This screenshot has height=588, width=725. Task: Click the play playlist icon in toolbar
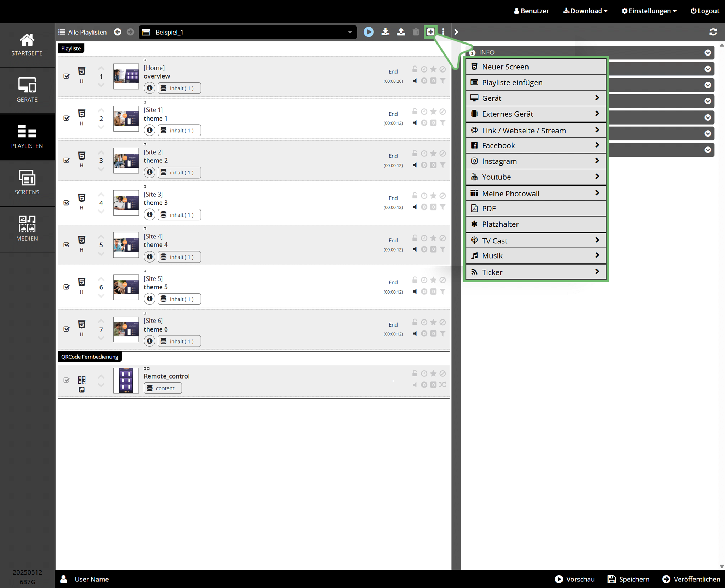point(369,32)
